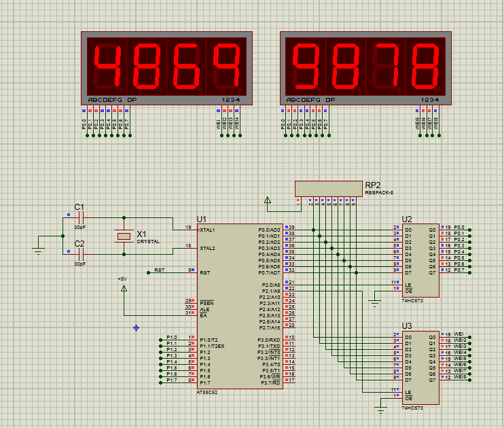Click the ground symbol below U3
Screen dimensions: 504x428
[380, 410]
